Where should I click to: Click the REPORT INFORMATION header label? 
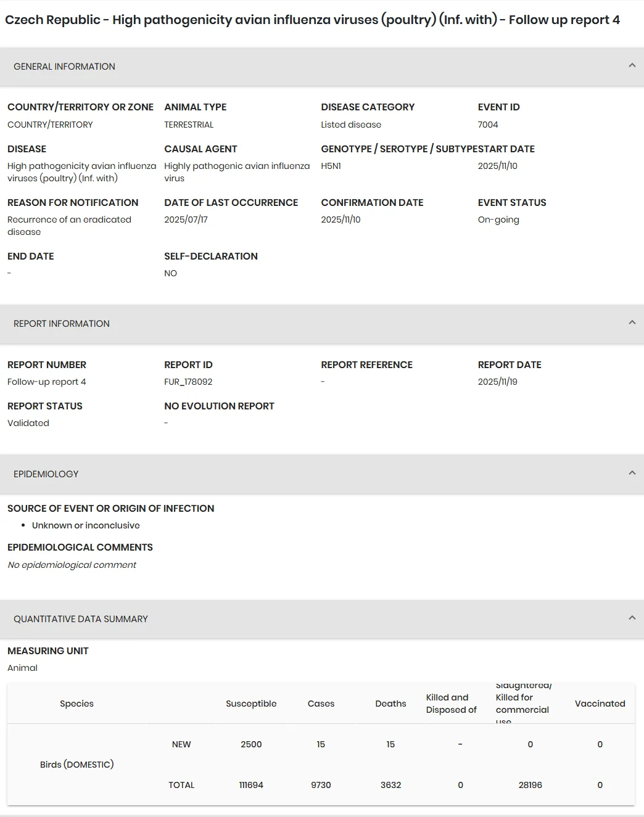[x=62, y=324]
